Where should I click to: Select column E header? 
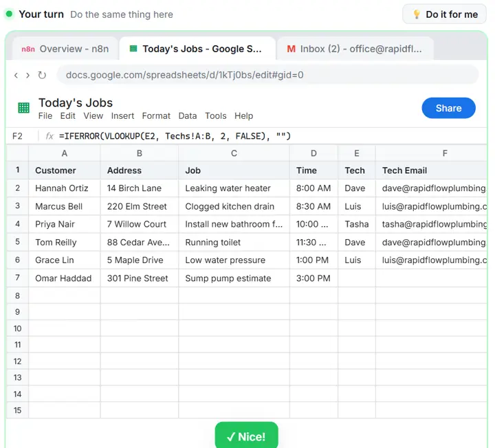pyautogui.click(x=357, y=153)
